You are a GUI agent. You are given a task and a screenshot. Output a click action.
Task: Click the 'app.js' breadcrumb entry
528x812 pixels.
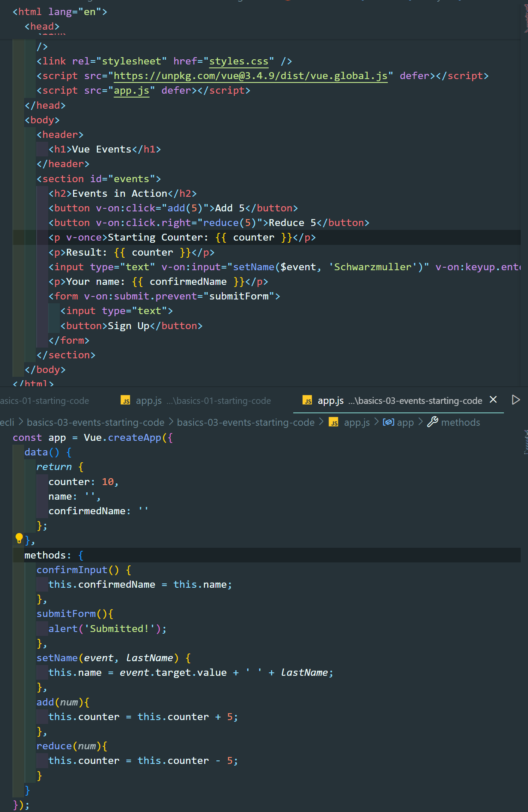357,422
